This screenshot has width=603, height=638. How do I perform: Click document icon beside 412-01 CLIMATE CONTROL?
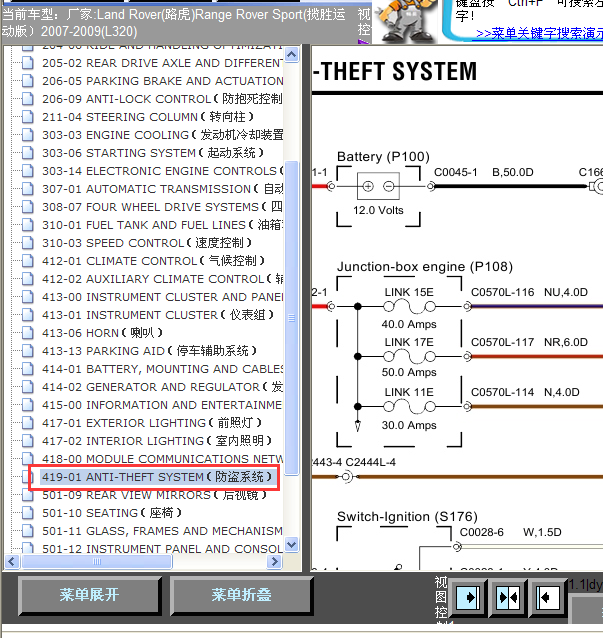click(28, 261)
